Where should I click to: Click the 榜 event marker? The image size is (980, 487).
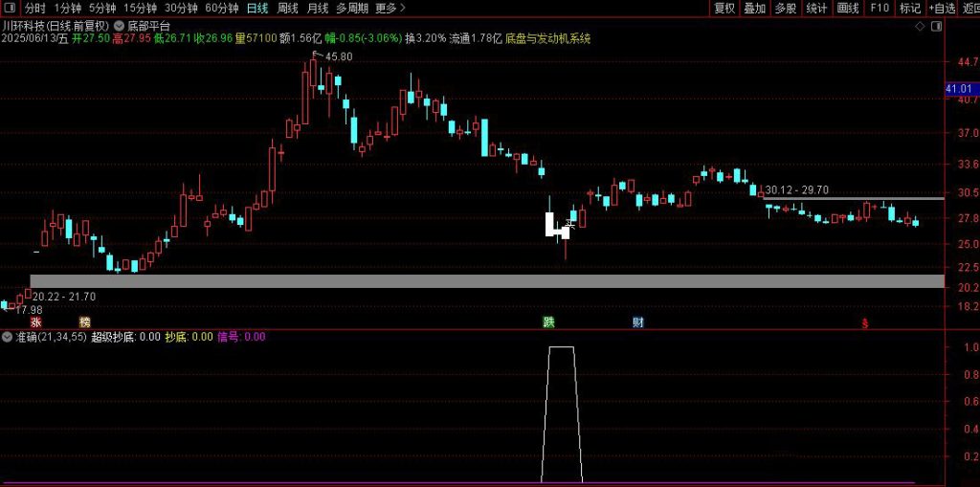coord(85,322)
